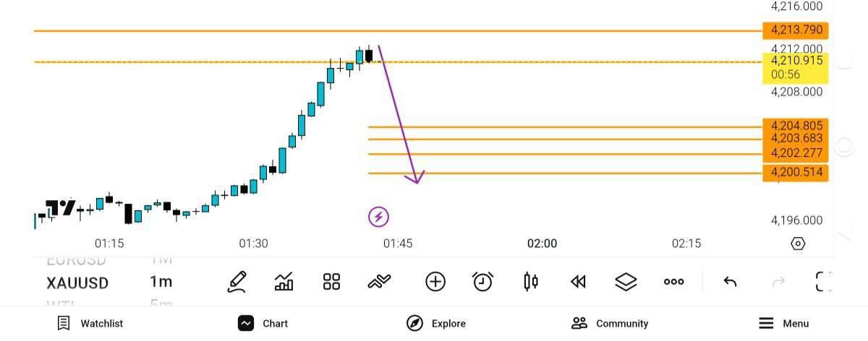Expand more options via three-dots icon
Screen dimensions: 868x341
coord(673,282)
